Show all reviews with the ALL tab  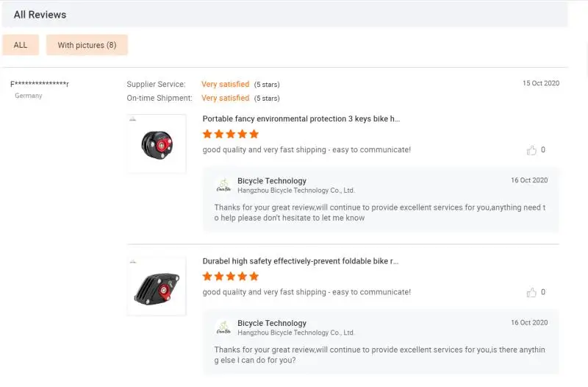pyautogui.click(x=21, y=45)
